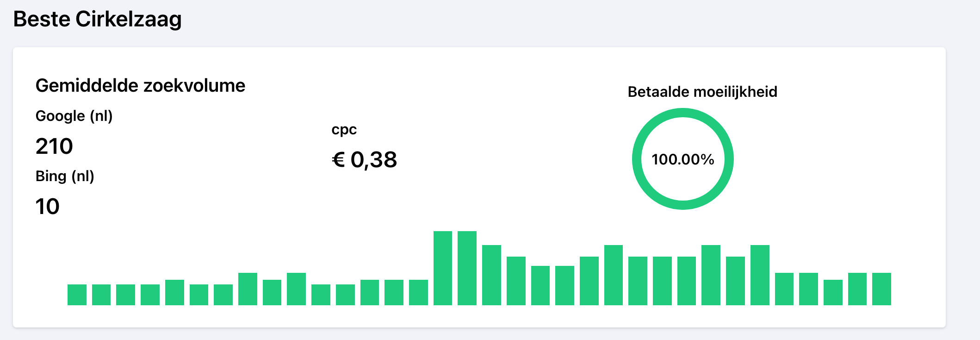Click the last bar in the chart

tap(881, 289)
